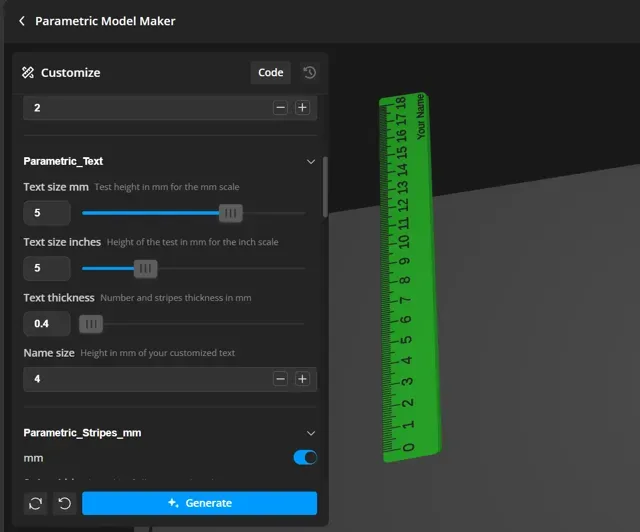Click the Customize wand icon
This screenshot has height=532, width=640.
pos(28,73)
